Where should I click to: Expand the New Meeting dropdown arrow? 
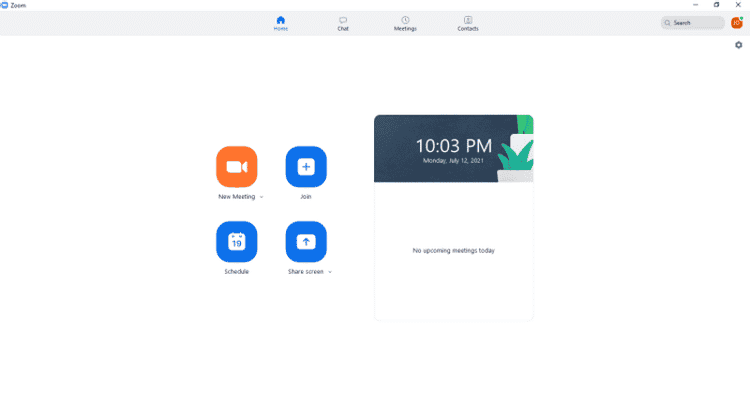pos(262,198)
